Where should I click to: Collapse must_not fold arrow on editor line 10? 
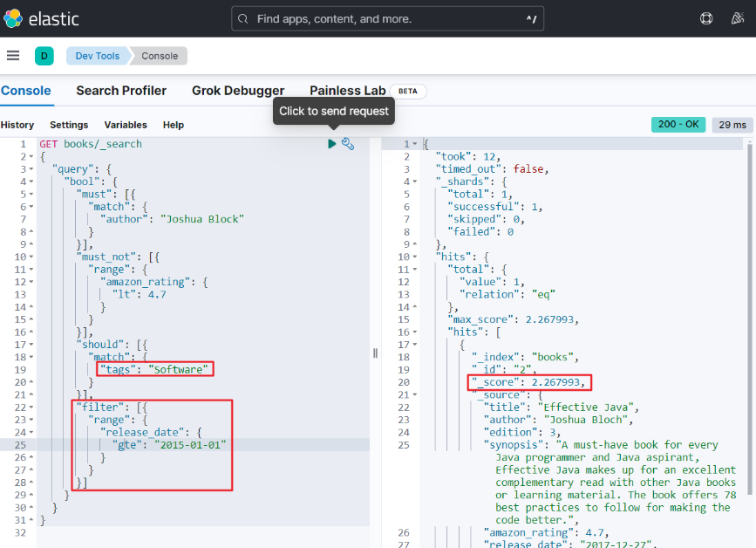click(31, 257)
